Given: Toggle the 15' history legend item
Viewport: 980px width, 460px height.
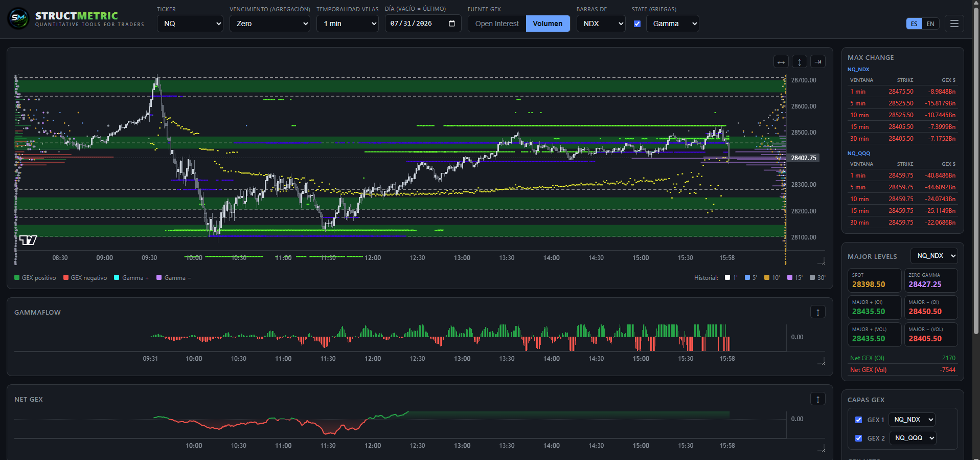Looking at the screenshot, I should (x=795, y=278).
